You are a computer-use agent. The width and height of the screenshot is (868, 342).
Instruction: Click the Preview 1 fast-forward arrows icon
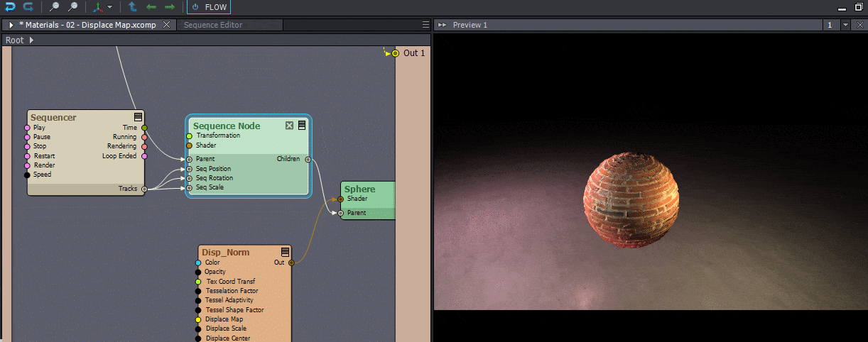(x=442, y=25)
